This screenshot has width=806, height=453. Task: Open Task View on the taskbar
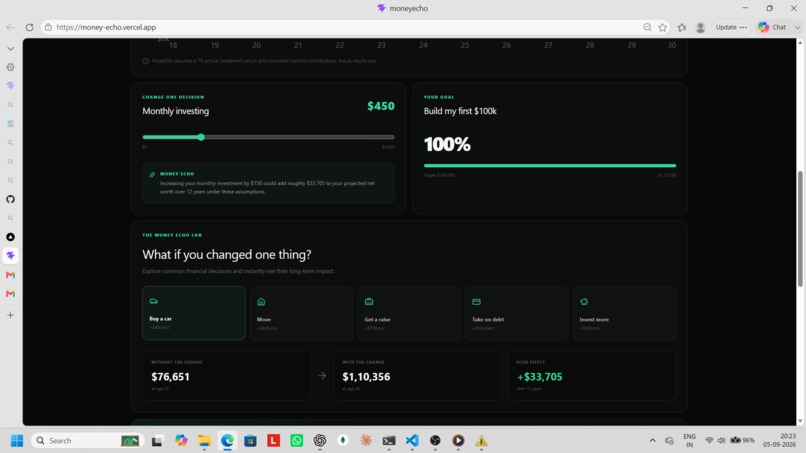click(x=157, y=441)
